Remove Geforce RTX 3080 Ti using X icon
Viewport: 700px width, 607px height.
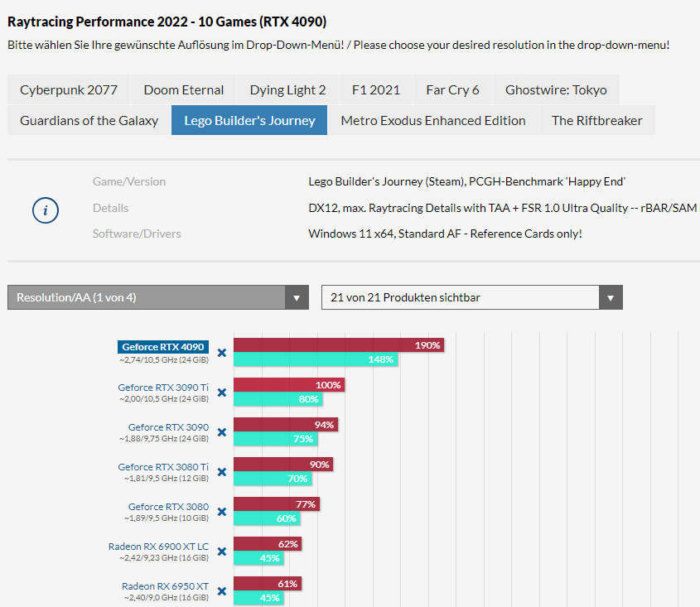click(222, 472)
